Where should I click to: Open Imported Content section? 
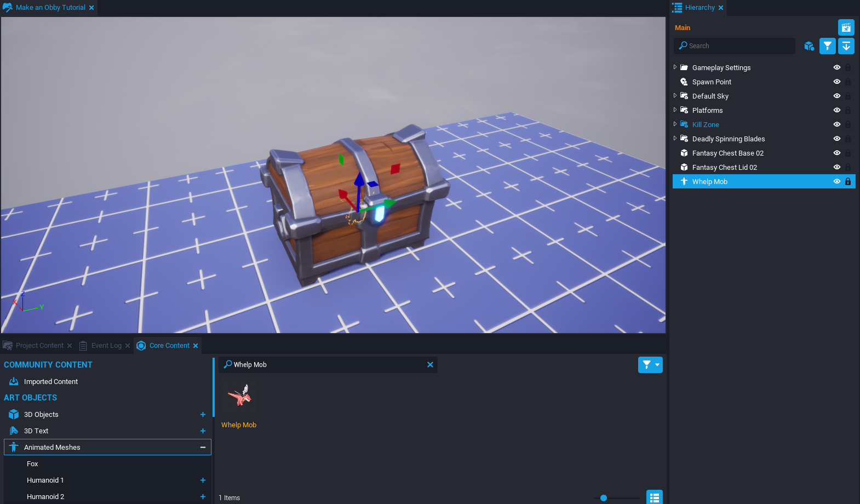pos(50,382)
